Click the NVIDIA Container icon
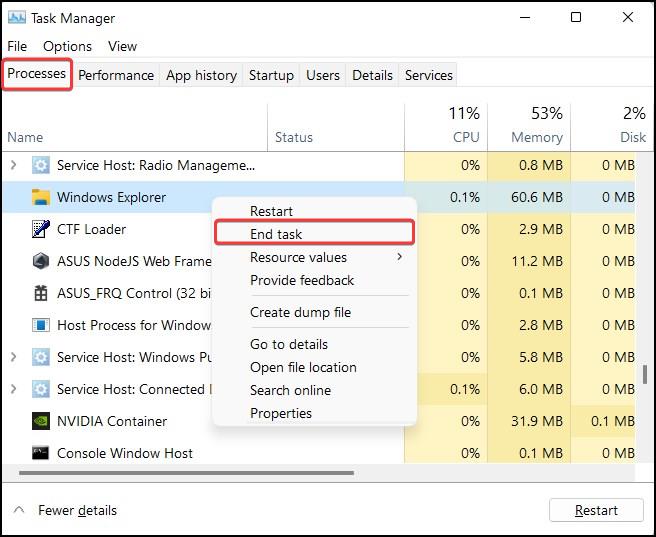Image resolution: width=656 pixels, height=537 pixels. tap(41, 421)
